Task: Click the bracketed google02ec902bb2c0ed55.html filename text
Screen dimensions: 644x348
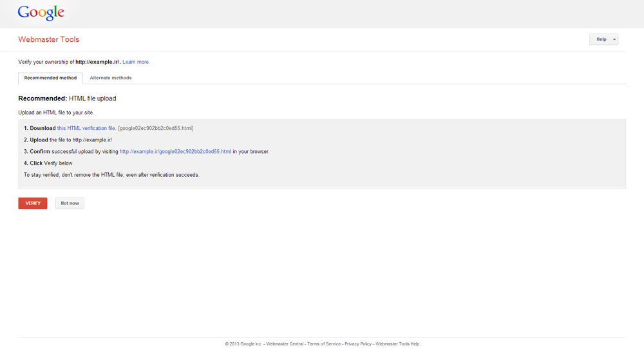Action: [x=156, y=128]
